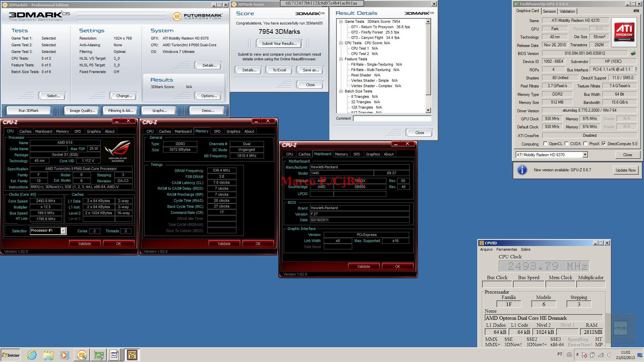Open Internet Explorer from the taskbar

click(x=32, y=355)
